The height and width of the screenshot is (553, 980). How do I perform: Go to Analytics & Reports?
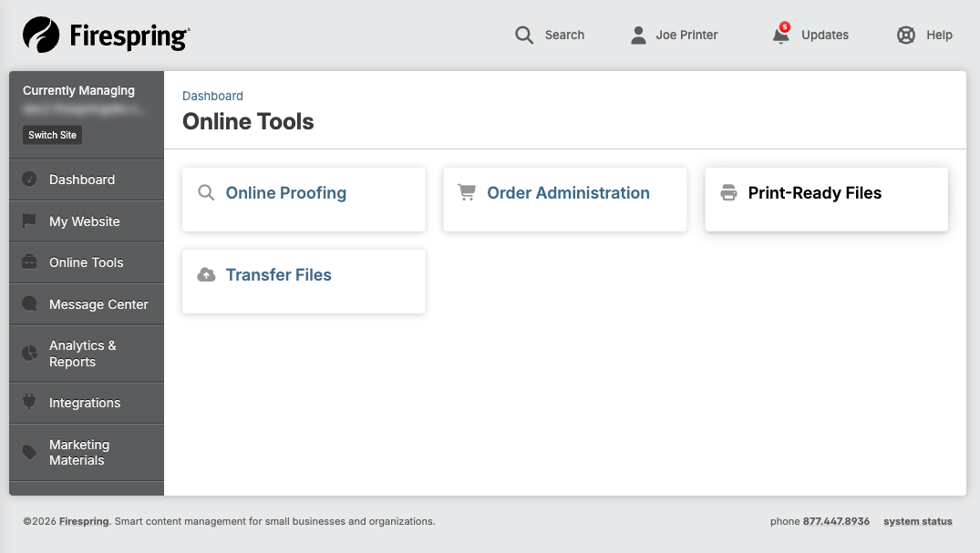(87, 353)
